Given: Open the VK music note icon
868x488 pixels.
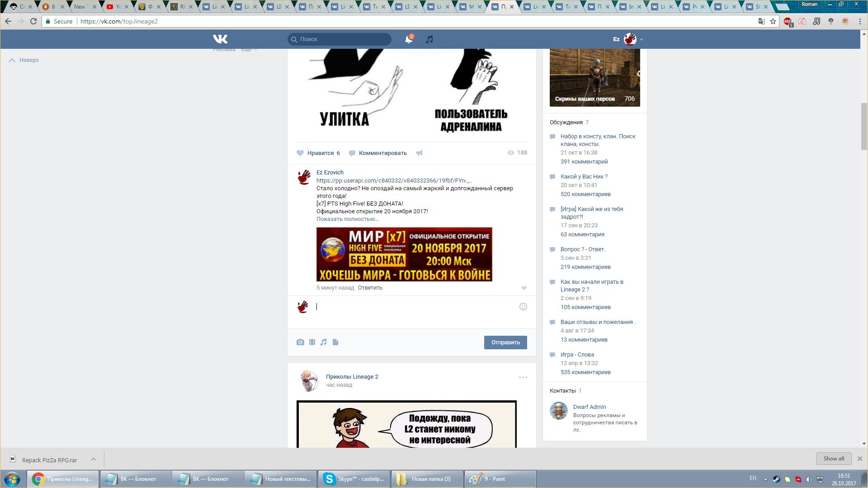Looking at the screenshot, I should click(x=429, y=39).
